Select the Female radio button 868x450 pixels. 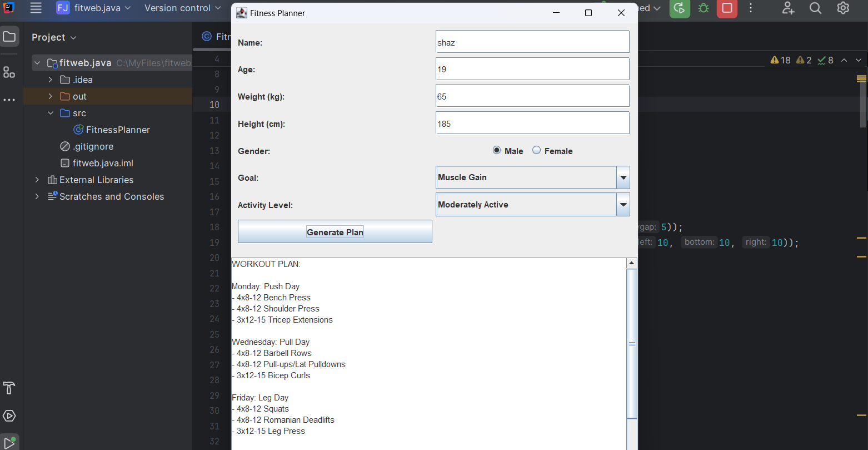click(x=537, y=151)
